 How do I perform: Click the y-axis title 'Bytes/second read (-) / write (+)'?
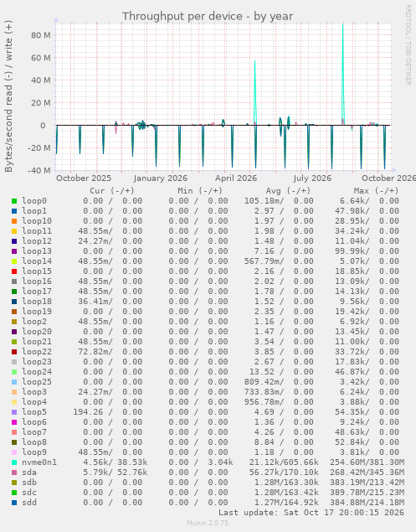pyautogui.click(x=8, y=96)
